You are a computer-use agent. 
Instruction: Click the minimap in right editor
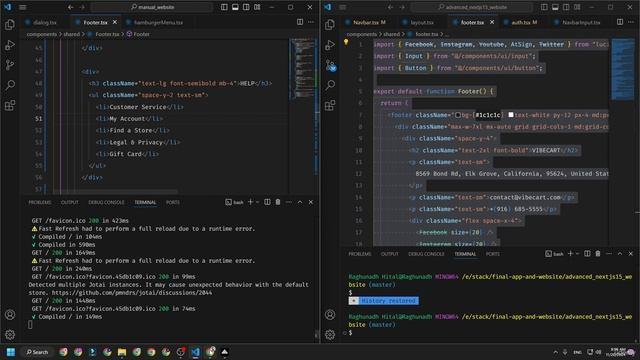tap(622, 69)
